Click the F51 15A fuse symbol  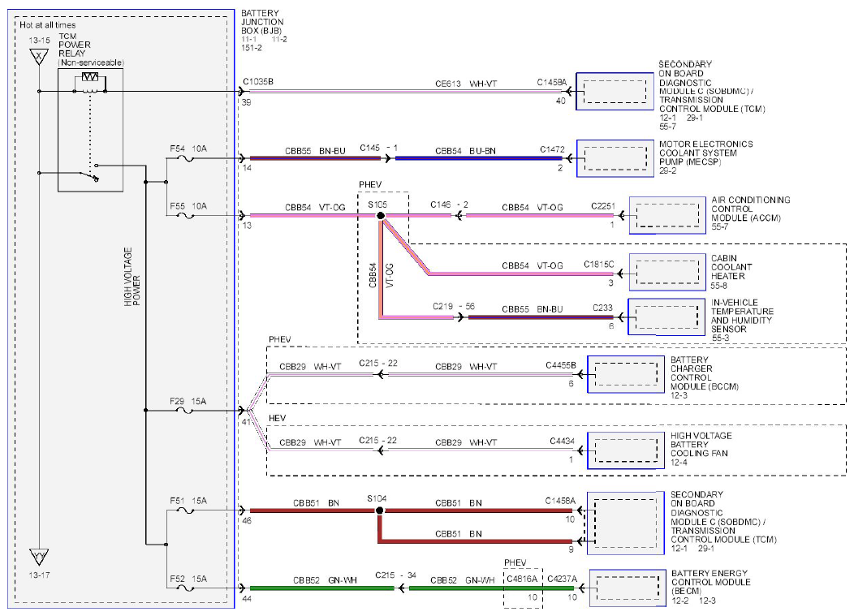[186, 510]
